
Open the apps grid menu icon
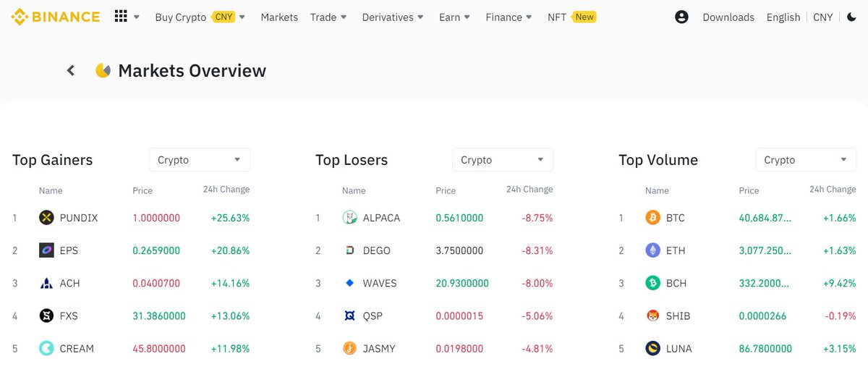[121, 17]
